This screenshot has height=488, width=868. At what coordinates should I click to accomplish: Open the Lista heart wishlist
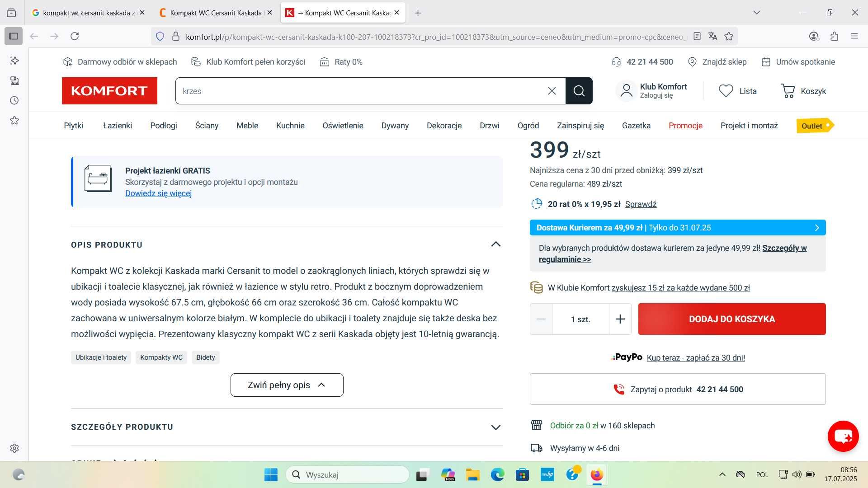coord(737,91)
